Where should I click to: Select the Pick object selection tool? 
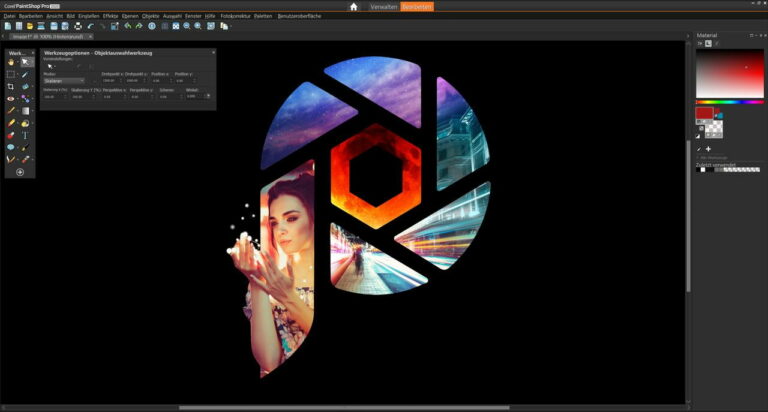point(25,62)
